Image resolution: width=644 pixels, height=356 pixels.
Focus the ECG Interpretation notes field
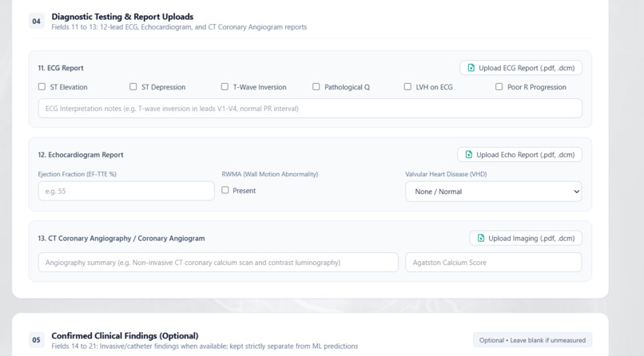point(310,109)
